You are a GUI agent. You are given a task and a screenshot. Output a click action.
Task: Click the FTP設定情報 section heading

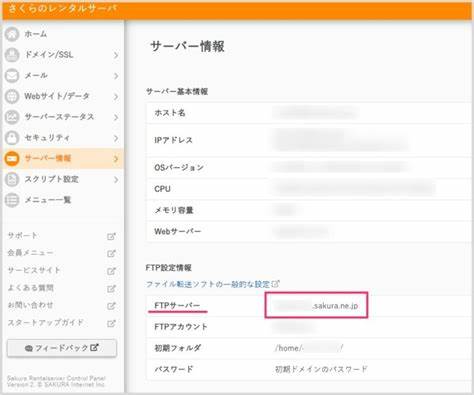click(169, 268)
